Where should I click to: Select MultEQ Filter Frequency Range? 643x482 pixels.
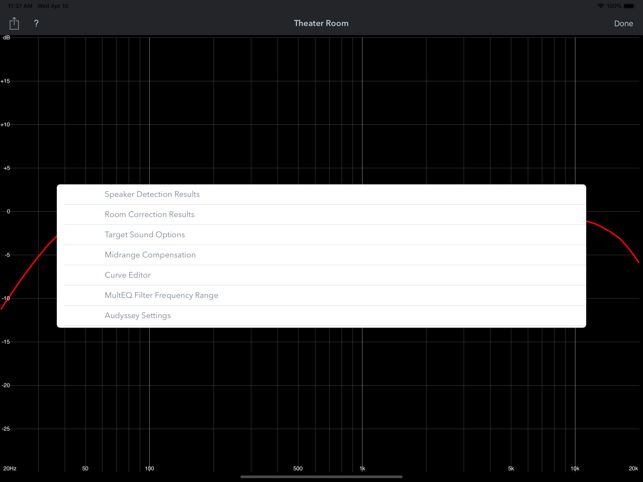[x=321, y=295]
